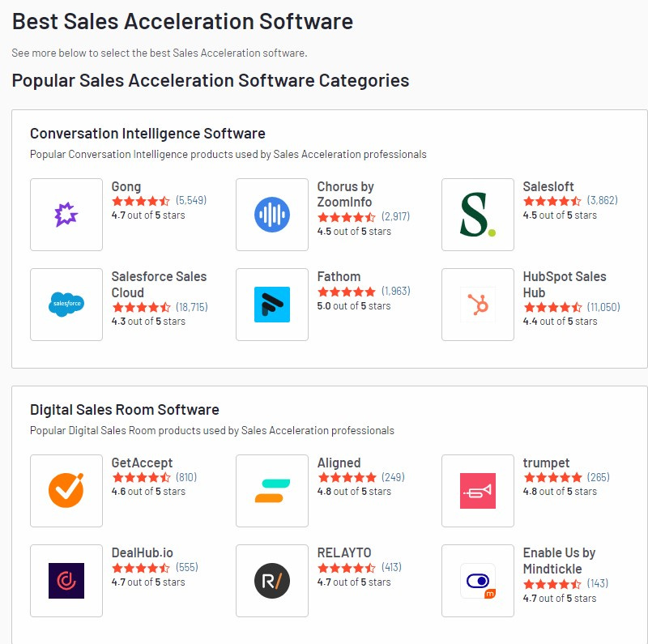Open the Gong product link
Screen dimensions: 648x644
[x=126, y=187]
